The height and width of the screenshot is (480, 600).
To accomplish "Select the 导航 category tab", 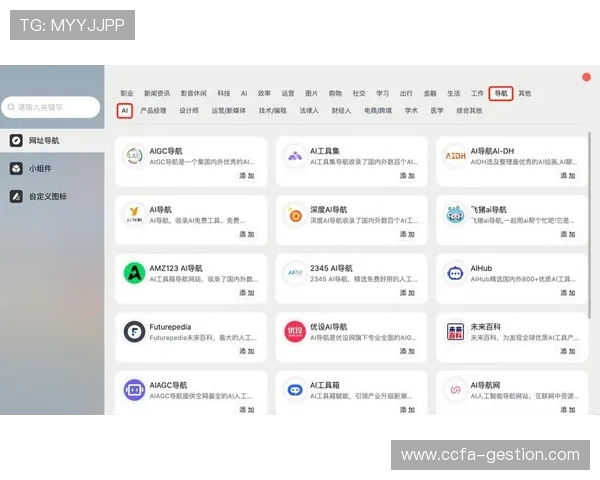I will tap(501, 93).
